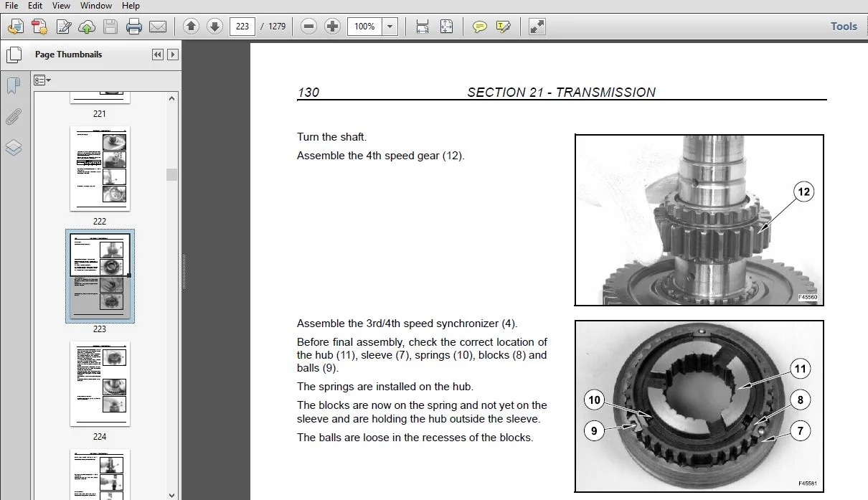
Task: Click the fit one full page icon
Action: (446, 27)
